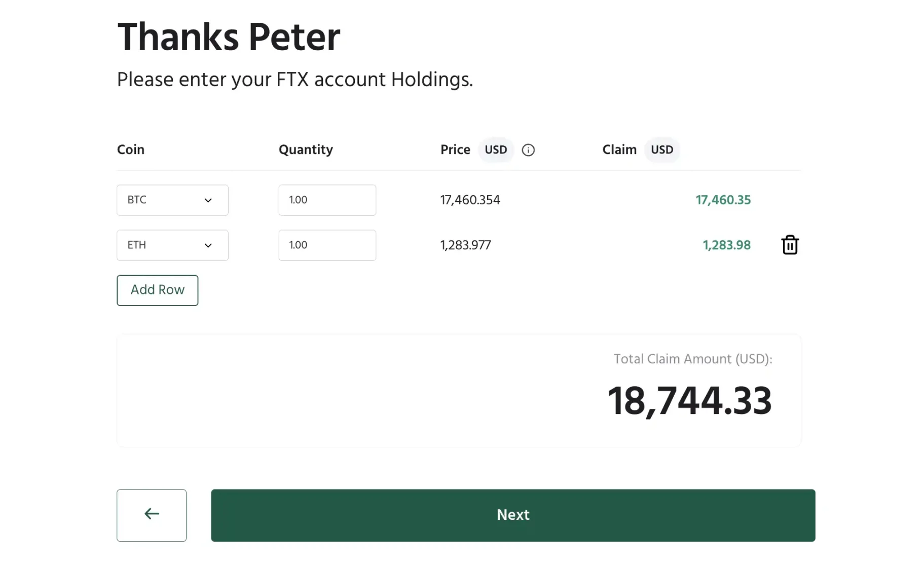This screenshot has height=570, width=924.
Task: Click the BTC price 17,460.354
Action: click(470, 200)
